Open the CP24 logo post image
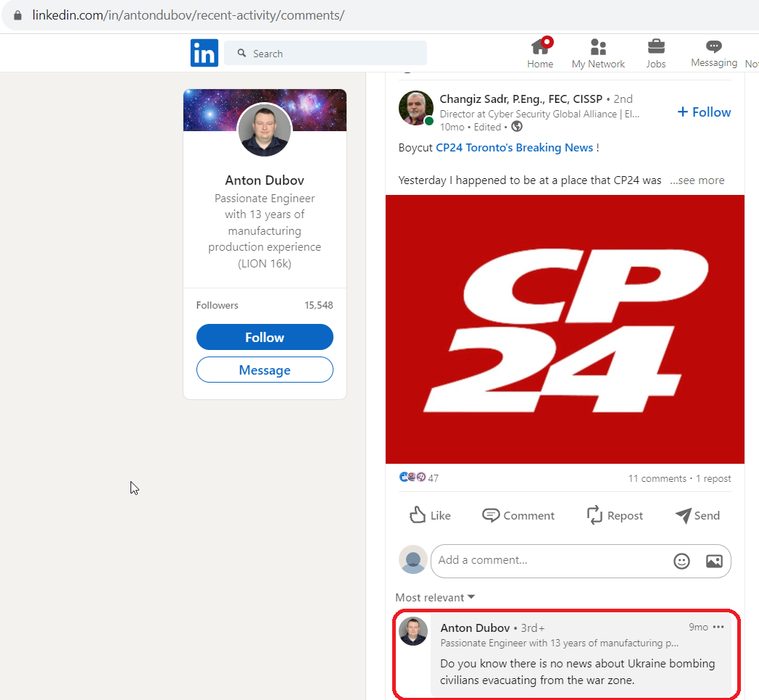The image size is (759, 700). [x=565, y=330]
